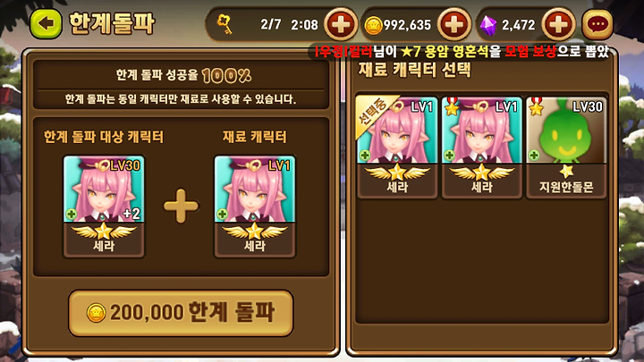Select the second 세라 LV1 material card
This screenshot has width=644, height=362.
click(482, 147)
